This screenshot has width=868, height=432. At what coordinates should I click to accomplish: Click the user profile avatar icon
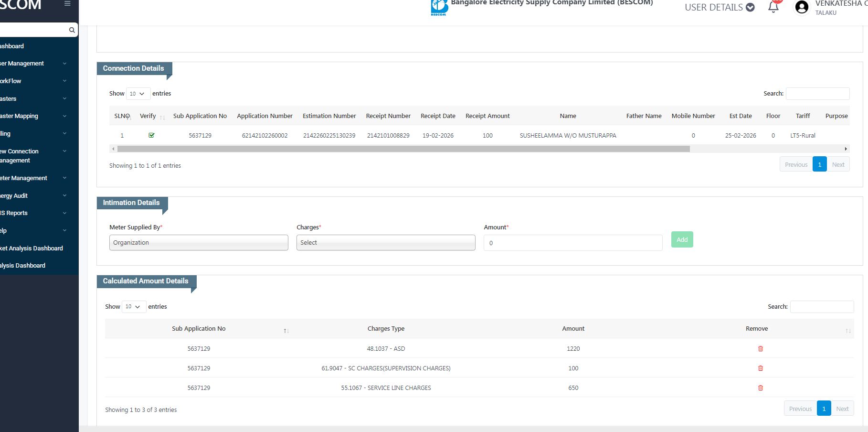pos(802,7)
